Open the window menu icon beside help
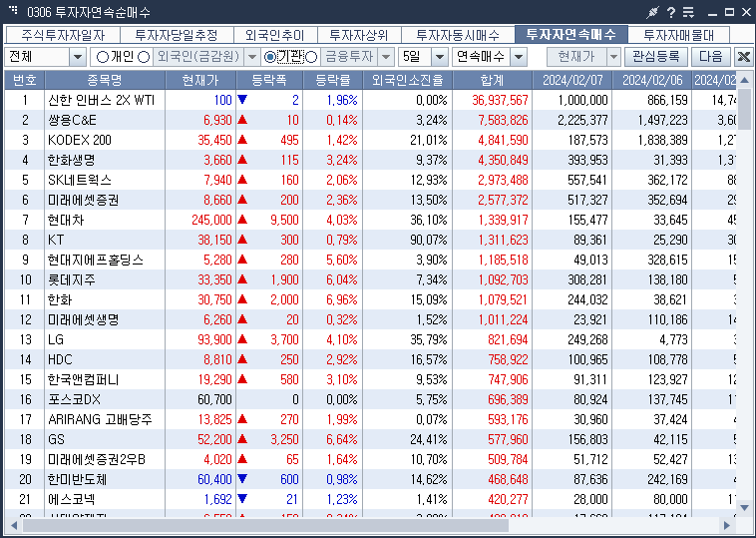The width and height of the screenshot is (756, 538). coord(688,13)
